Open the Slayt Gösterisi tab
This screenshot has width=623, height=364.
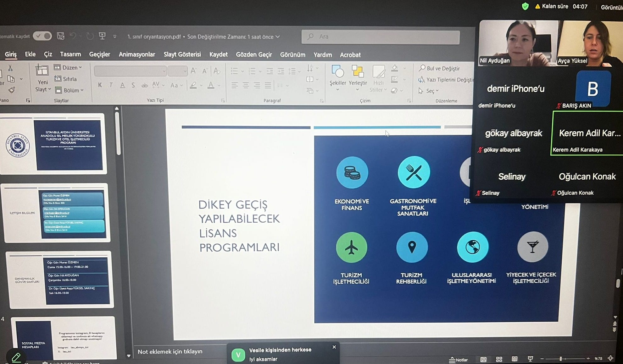tap(182, 55)
